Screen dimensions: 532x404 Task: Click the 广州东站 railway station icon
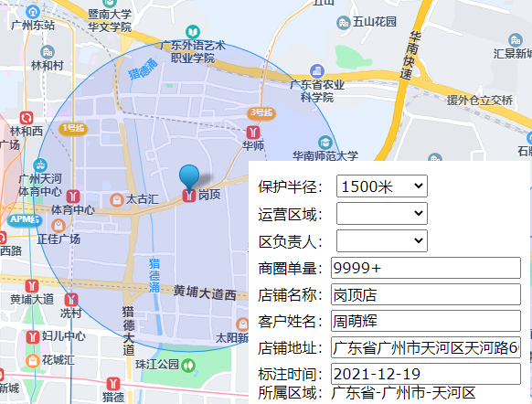click(33, 12)
